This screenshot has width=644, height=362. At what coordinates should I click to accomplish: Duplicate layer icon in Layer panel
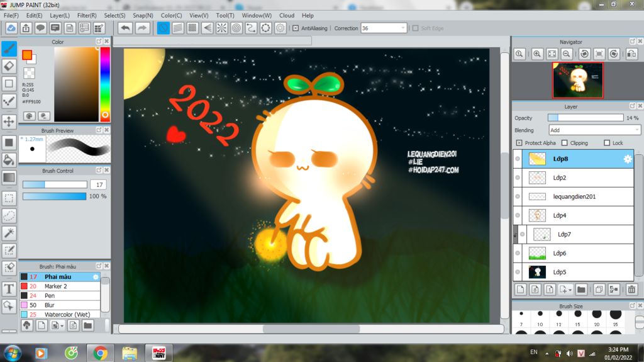599,290
